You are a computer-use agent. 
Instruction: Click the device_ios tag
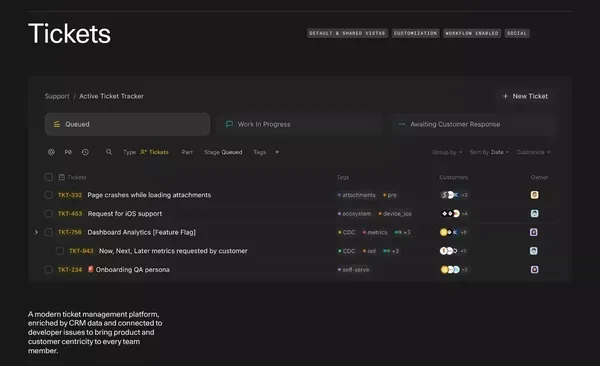[395, 213]
